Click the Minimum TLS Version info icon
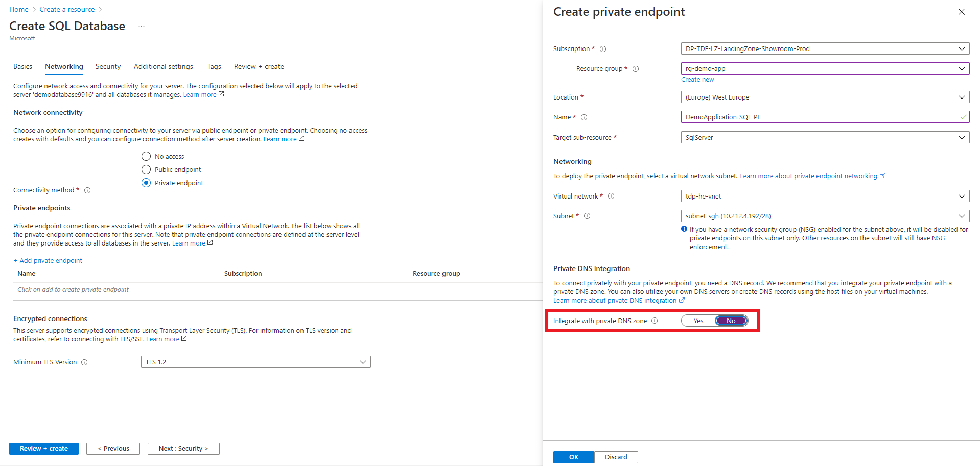The image size is (980, 466). click(84, 362)
